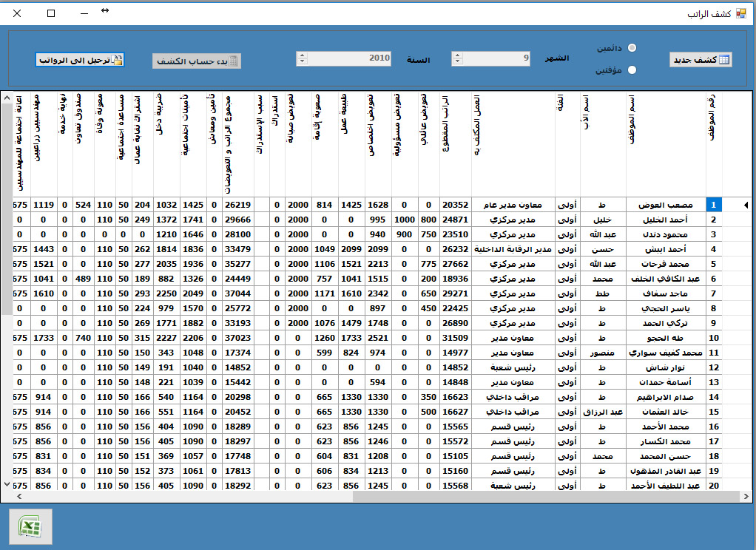Click the double-arrow resize icon in title bar
Screen dimensions: 756x550
[105, 10]
